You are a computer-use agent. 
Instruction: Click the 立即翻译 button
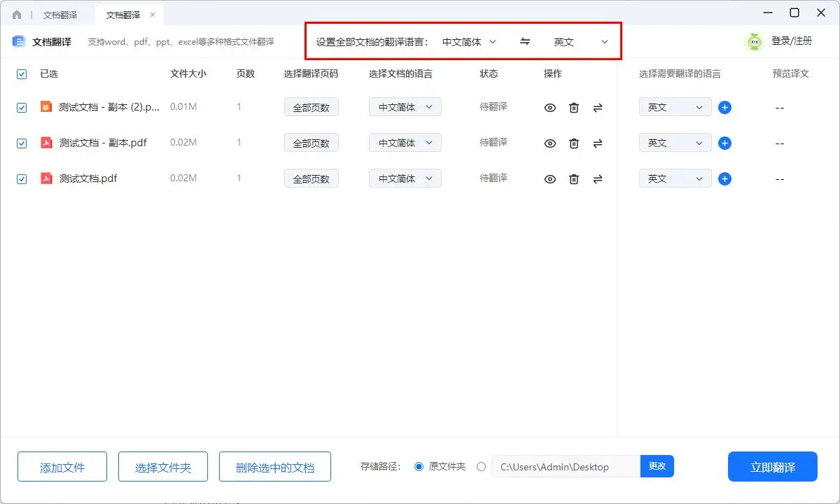point(772,466)
